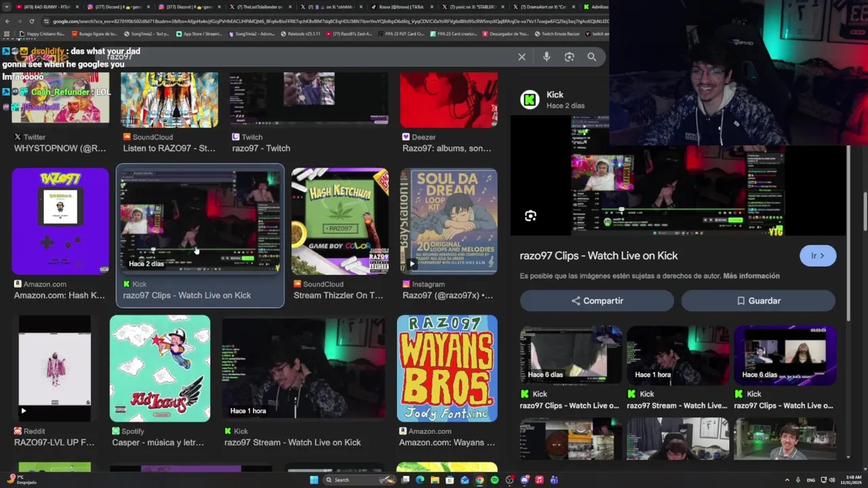The image size is (868, 488).
Task: Open the panel title razo97 Clips link
Action: (599, 256)
